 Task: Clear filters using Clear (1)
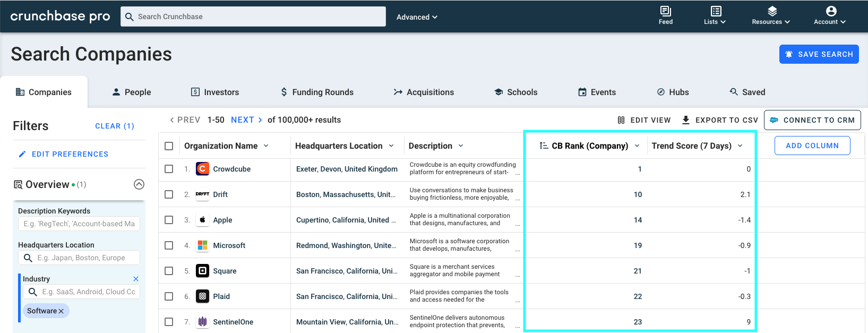click(x=115, y=126)
